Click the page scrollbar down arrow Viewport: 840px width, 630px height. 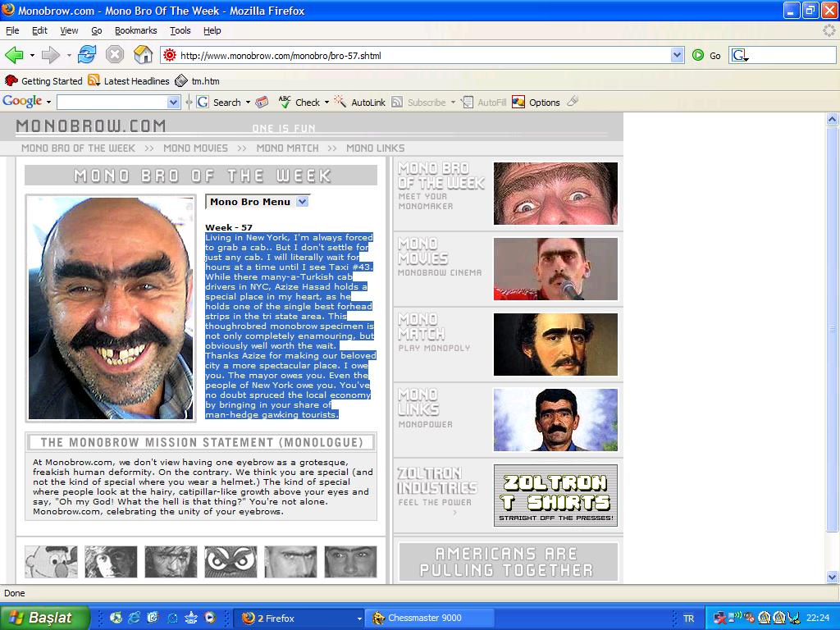tap(832, 577)
